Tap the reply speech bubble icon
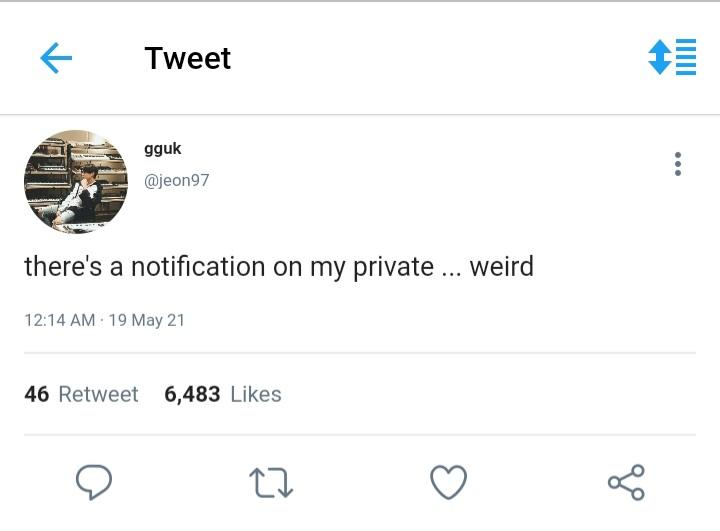The image size is (720, 531). coord(94,483)
